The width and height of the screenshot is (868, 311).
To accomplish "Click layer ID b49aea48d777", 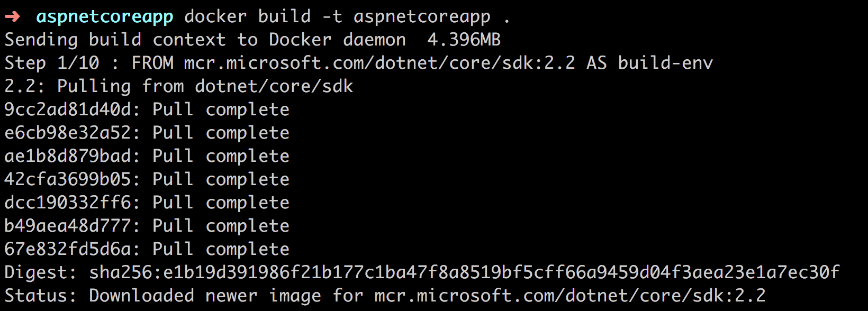I will tap(68, 226).
